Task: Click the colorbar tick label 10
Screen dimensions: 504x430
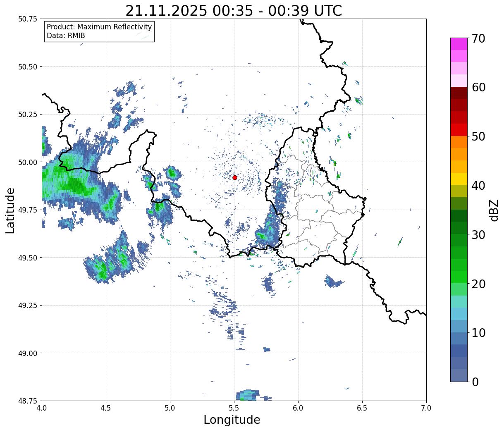Action: pos(478,332)
